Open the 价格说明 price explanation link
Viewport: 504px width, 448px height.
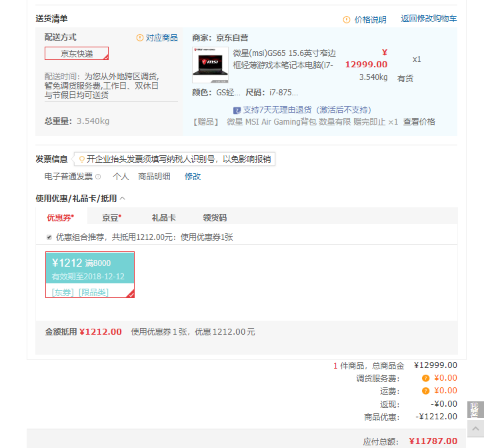370,19
